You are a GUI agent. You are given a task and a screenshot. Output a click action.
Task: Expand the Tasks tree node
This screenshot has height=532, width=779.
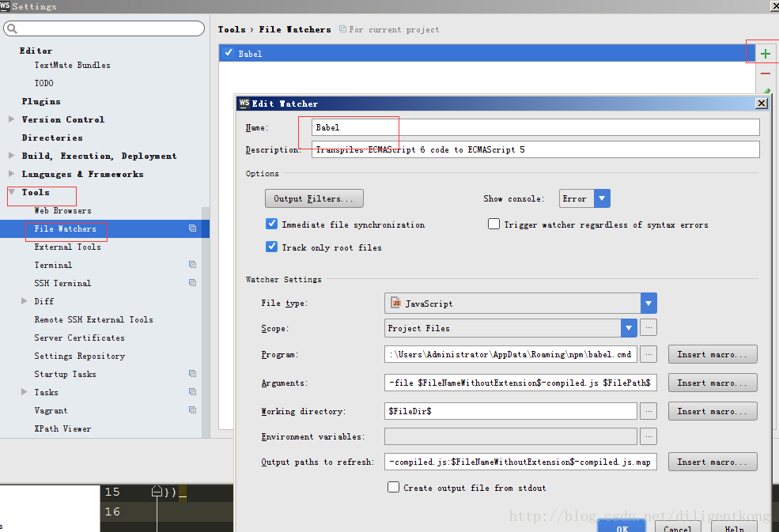pos(24,392)
